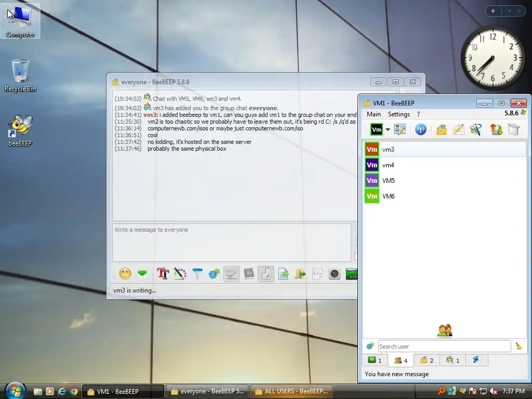
Task: Toggle the Enter key send option
Action: pyautogui.click(x=266, y=273)
